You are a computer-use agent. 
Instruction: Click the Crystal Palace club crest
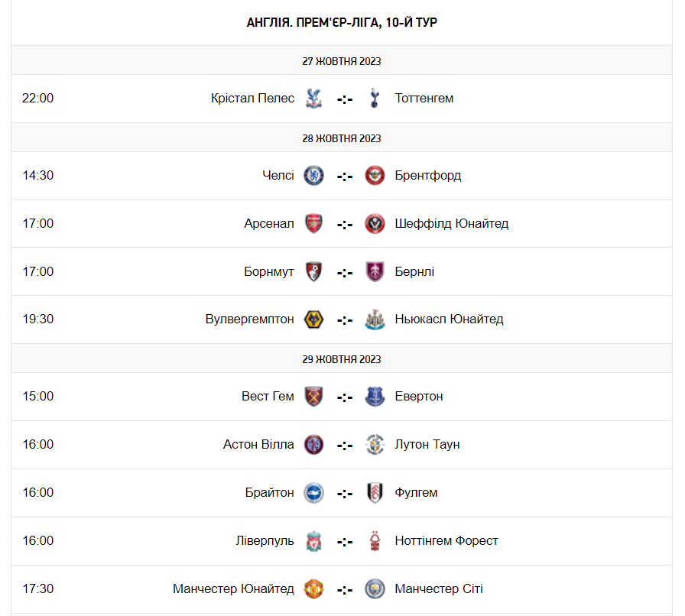313,98
